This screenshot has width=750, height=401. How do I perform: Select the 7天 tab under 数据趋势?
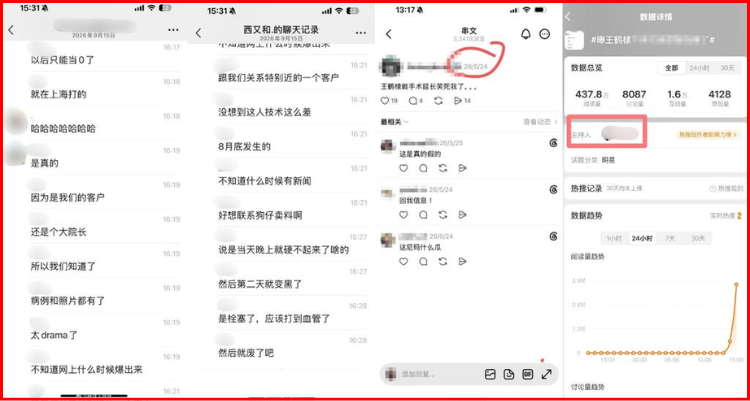670,238
